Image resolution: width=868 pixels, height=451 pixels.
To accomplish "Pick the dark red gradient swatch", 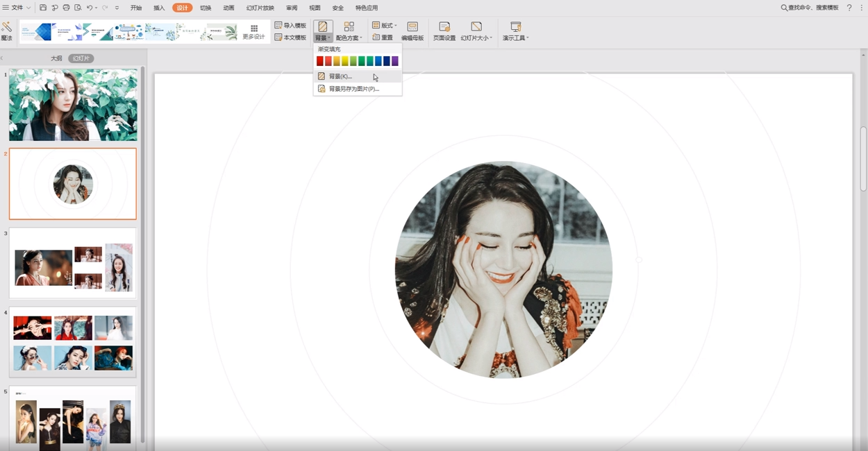I will [320, 61].
